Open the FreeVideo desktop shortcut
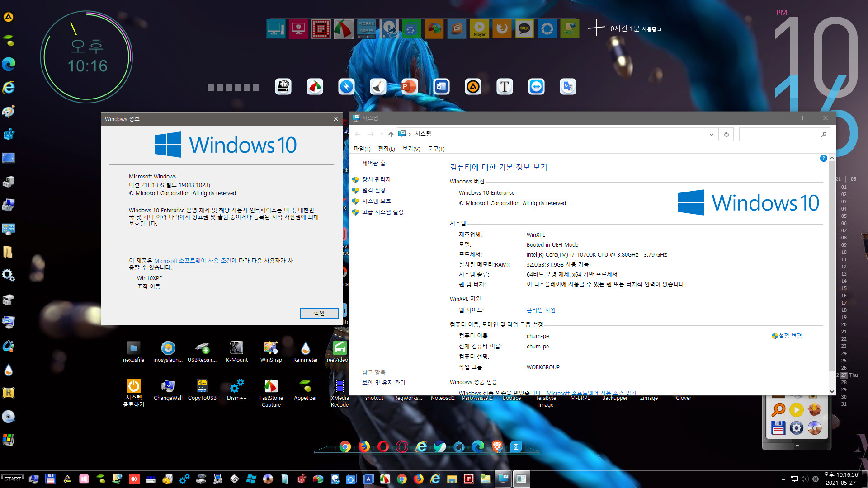The image size is (868, 488). (x=337, y=352)
